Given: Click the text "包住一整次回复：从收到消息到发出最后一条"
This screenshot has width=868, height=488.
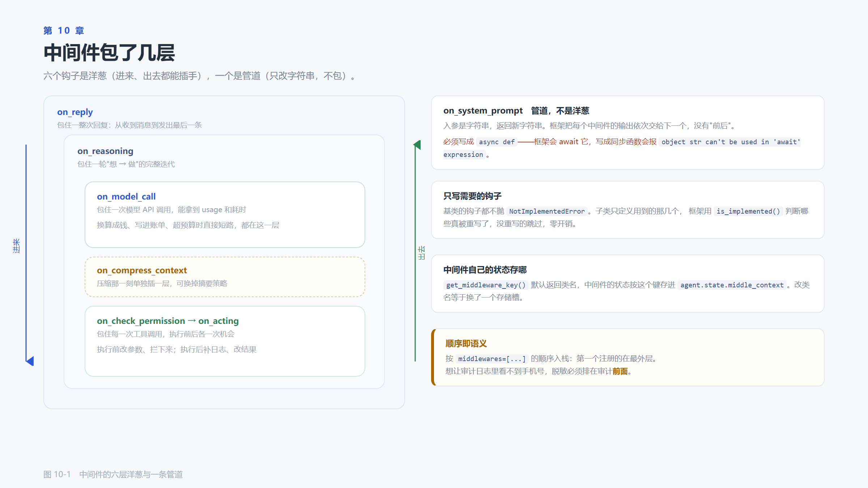Looking at the screenshot, I should pyautogui.click(x=129, y=125).
